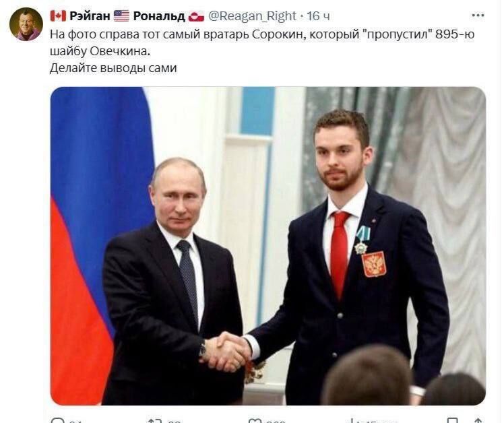Like the tweet with heart icon
The height and width of the screenshot is (423, 504).
click(255, 420)
